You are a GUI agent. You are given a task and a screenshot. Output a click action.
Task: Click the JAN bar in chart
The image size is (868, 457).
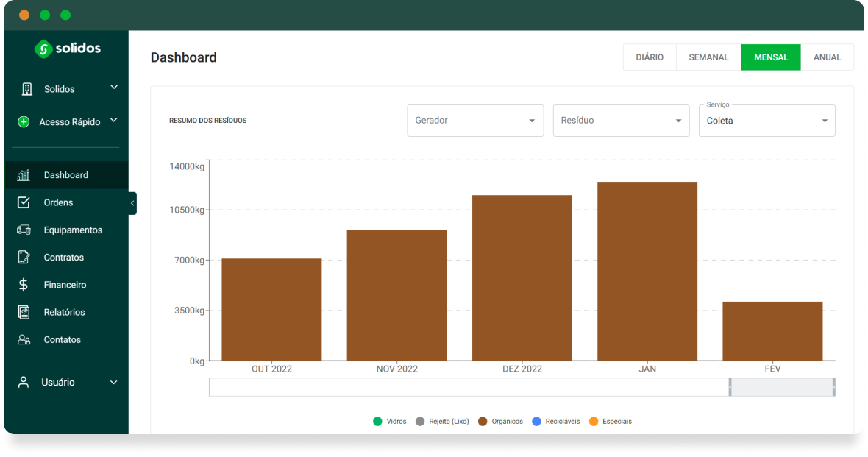click(x=647, y=272)
